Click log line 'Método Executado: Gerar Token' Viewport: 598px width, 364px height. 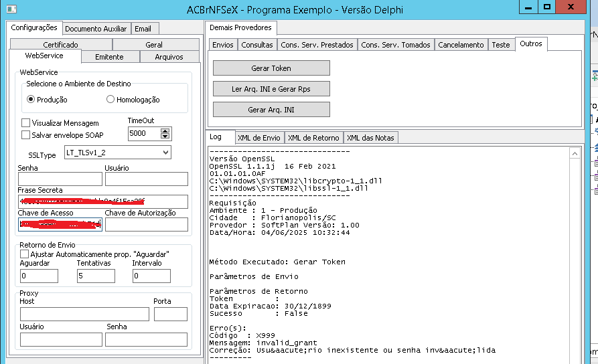point(277,262)
